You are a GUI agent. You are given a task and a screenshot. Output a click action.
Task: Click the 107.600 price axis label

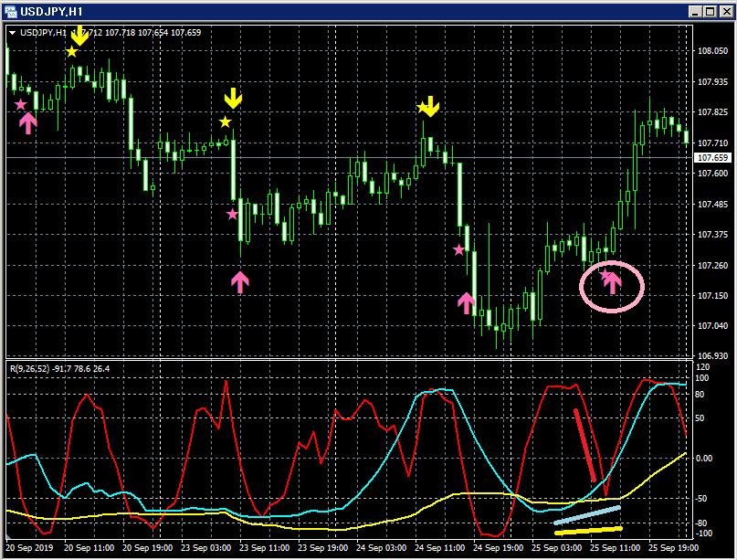pos(712,173)
